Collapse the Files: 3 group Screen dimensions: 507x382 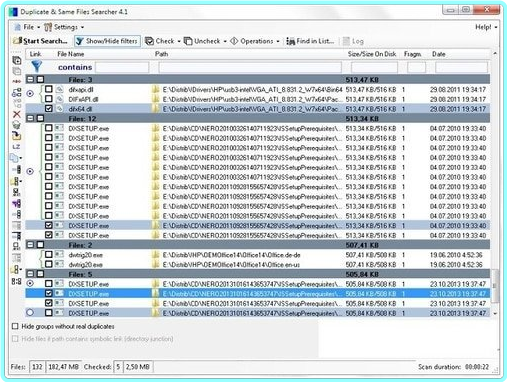[30, 79]
